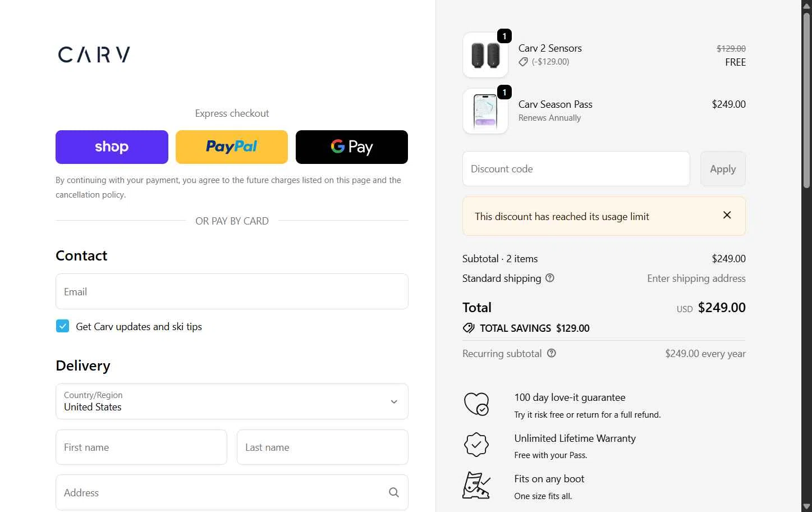Pay with PayPal express button
The height and width of the screenshot is (512, 812).
click(x=232, y=147)
